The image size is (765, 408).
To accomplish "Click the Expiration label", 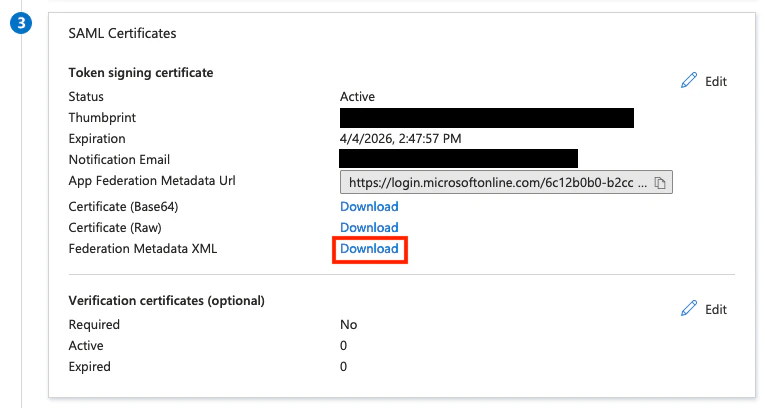I will coord(97,139).
